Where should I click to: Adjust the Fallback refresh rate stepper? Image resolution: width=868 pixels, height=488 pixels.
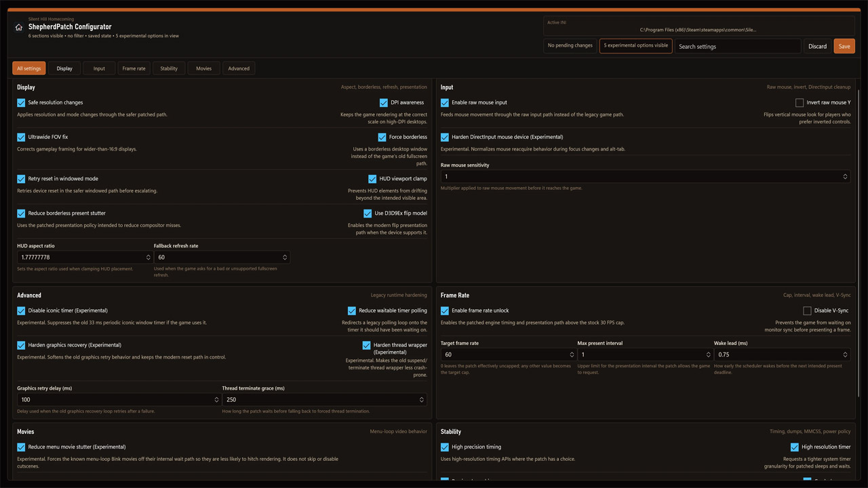pos(284,258)
